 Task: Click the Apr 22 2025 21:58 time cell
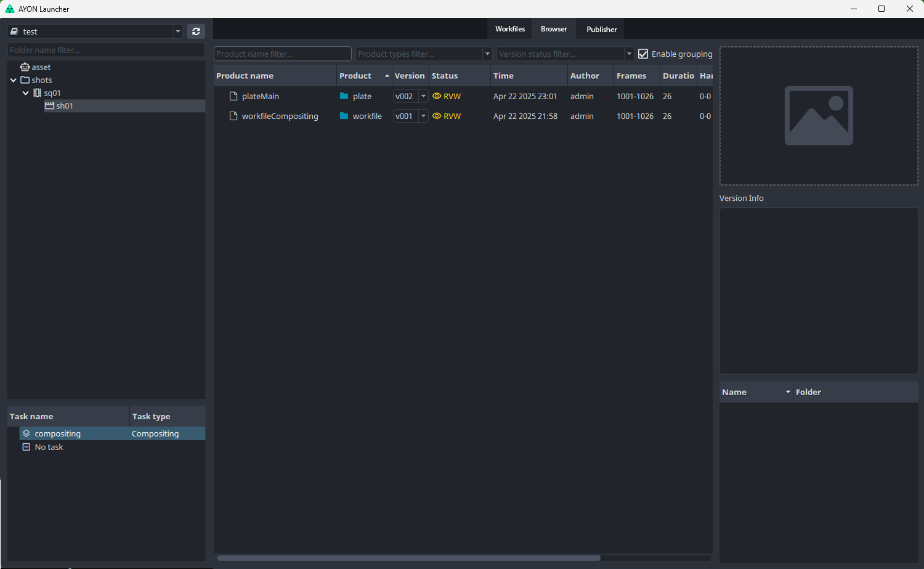525,116
